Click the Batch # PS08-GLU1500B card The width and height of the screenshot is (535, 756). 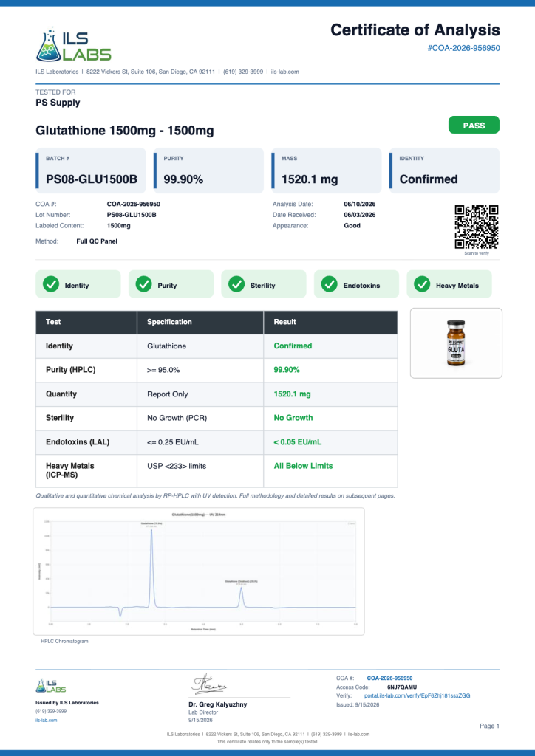coord(91,171)
